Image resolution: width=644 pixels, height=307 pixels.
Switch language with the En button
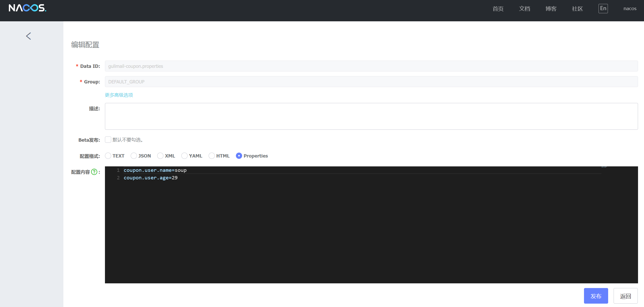pos(603,9)
